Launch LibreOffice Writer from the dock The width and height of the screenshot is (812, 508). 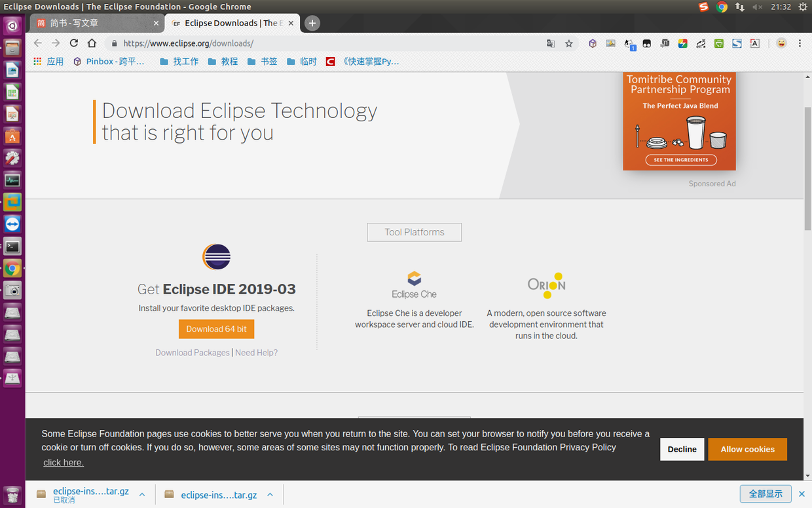point(12,70)
